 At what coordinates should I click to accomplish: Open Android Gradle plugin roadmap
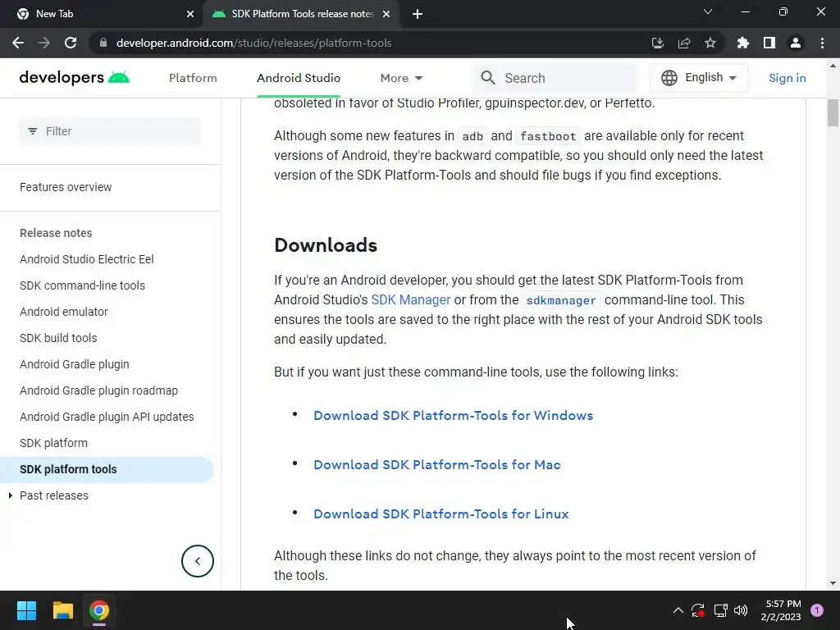(98, 390)
